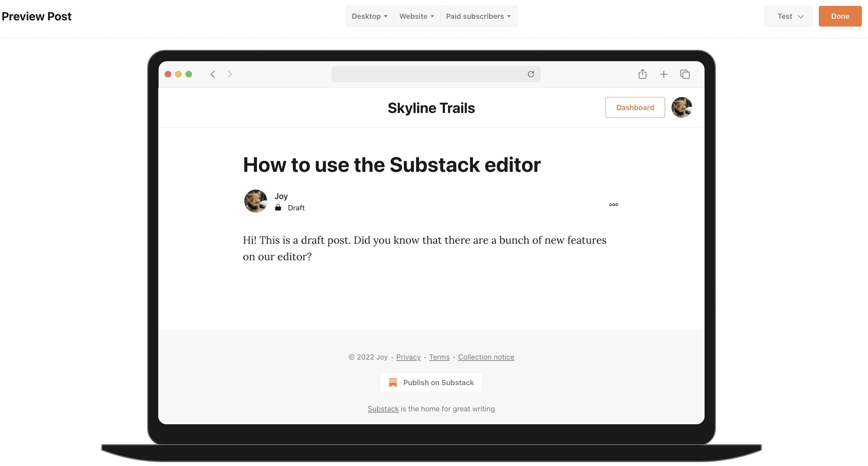Click the browser forward arrow icon
This screenshot has width=868, height=466.
coord(230,74)
